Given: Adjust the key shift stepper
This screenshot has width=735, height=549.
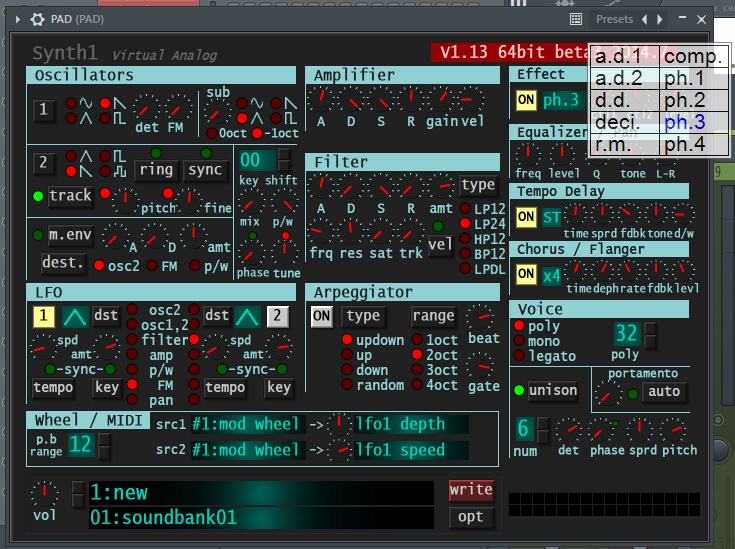Looking at the screenshot, I should 284,160.
